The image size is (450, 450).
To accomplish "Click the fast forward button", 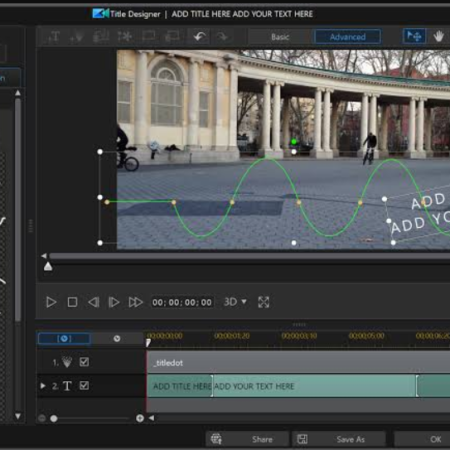I will click(x=136, y=302).
